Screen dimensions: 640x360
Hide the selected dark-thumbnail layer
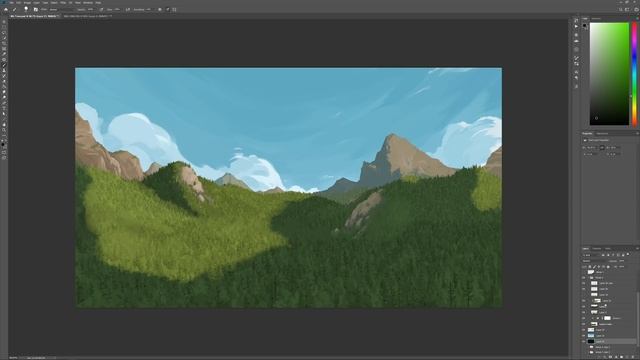tap(584, 341)
